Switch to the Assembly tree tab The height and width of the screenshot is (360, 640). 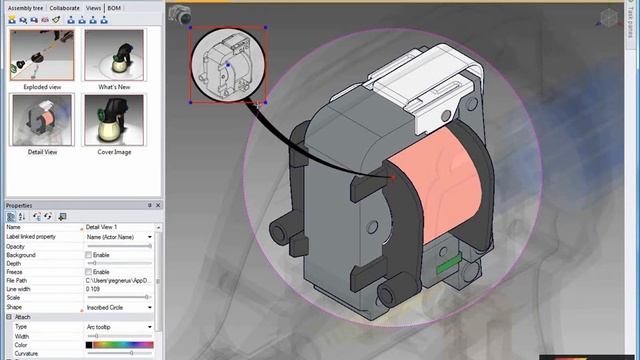[25, 8]
